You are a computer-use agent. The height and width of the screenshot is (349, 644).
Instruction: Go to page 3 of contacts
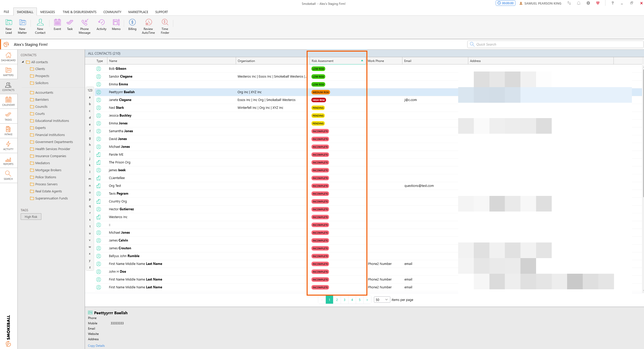click(x=344, y=300)
